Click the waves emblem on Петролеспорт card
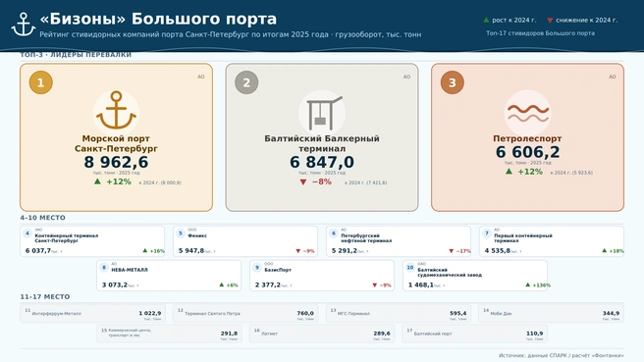Screen dimensions: 644x362 click(x=528, y=113)
